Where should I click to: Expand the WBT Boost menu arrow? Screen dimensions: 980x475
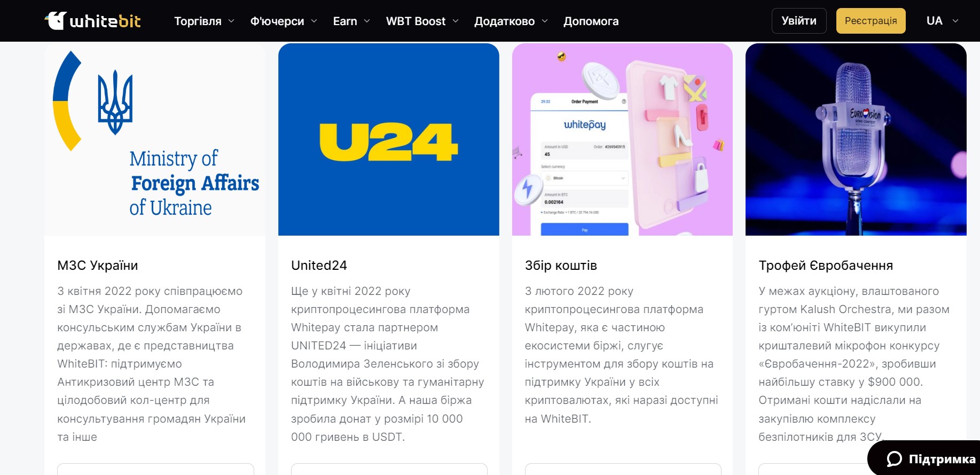pos(456,21)
